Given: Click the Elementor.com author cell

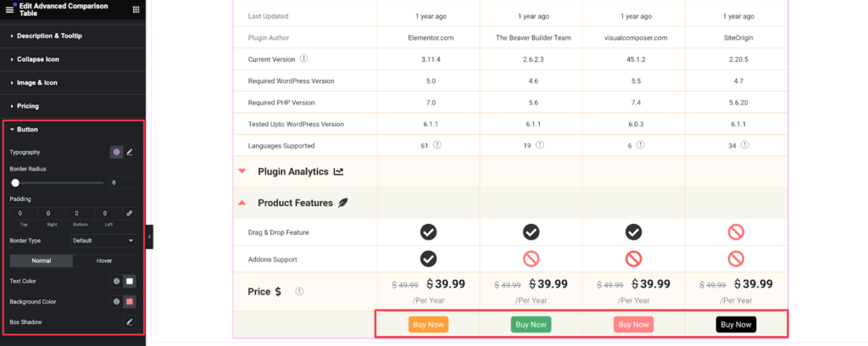Looking at the screenshot, I should click(431, 37).
